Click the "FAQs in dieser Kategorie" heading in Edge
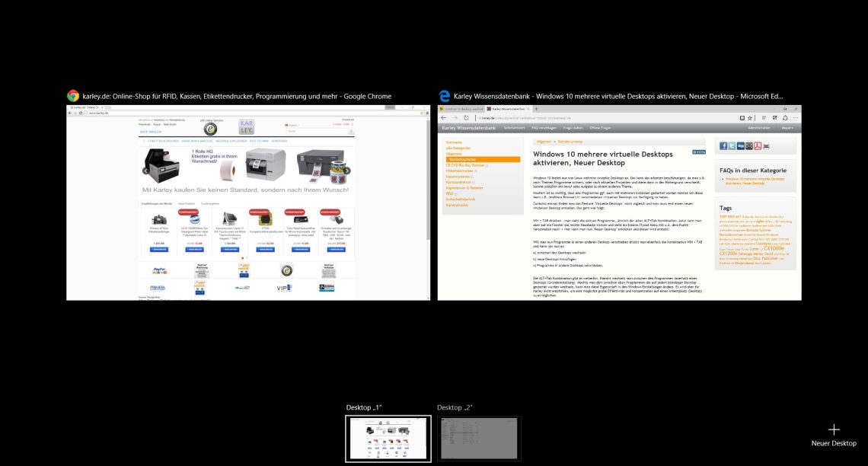Screen dimensions: 868x466 pos(753,171)
